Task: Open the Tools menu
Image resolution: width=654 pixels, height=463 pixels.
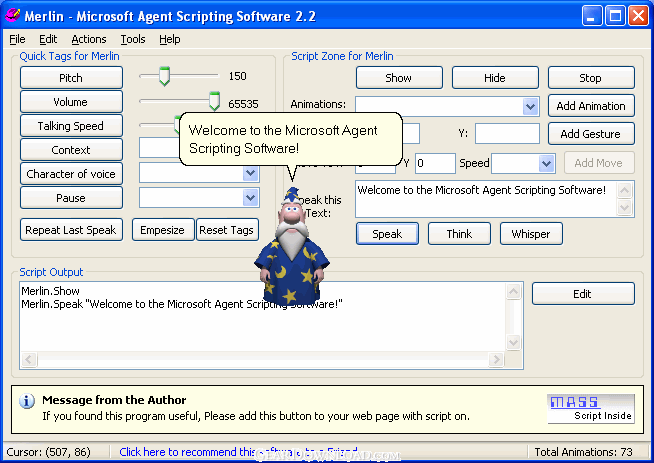Action: point(133,39)
